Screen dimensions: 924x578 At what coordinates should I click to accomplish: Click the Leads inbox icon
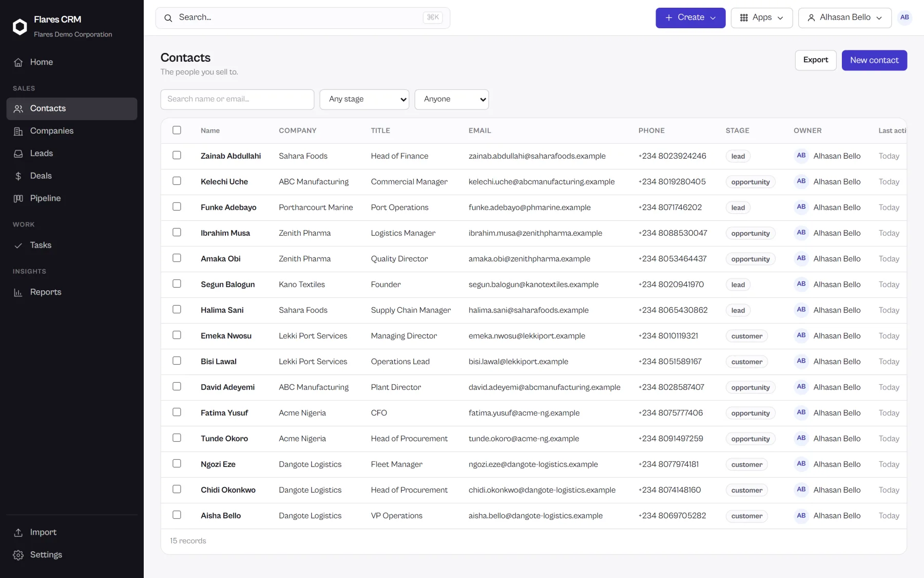pyautogui.click(x=18, y=154)
